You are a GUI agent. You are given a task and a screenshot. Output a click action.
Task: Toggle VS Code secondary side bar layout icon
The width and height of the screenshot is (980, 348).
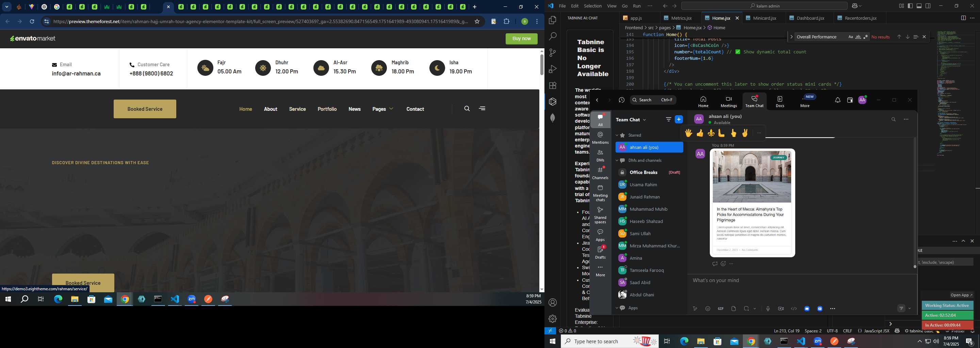pos(928,6)
